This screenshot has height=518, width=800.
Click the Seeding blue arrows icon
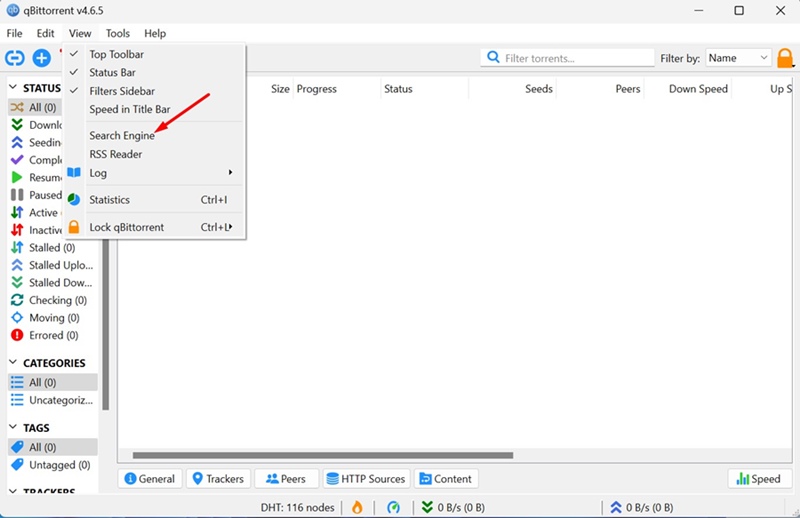[x=17, y=142]
